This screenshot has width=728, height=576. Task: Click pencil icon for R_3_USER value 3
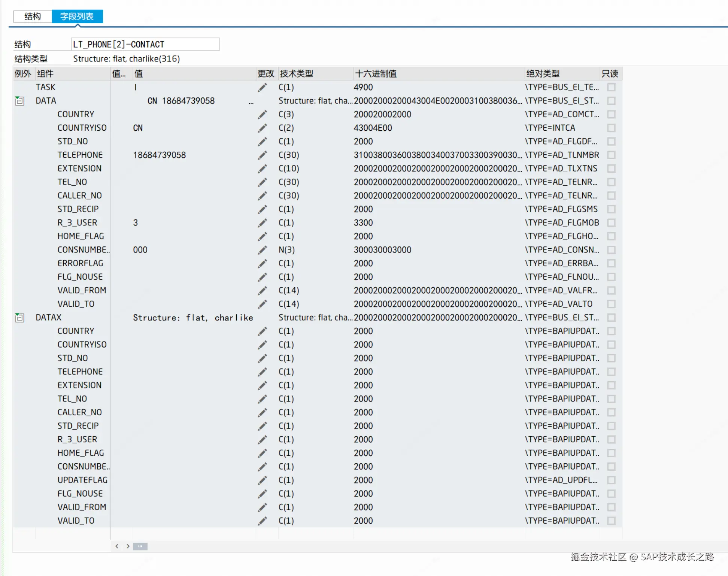[263, 223]
